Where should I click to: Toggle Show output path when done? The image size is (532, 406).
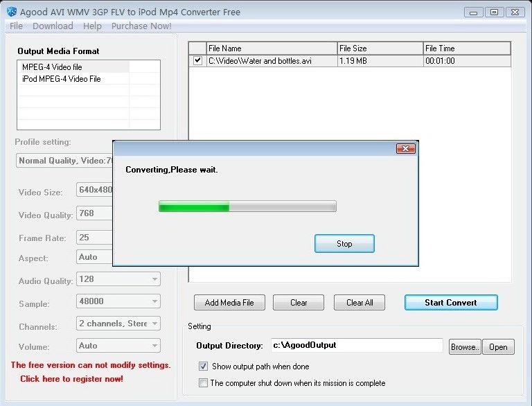pyautogui.click(x=203, y=367)
